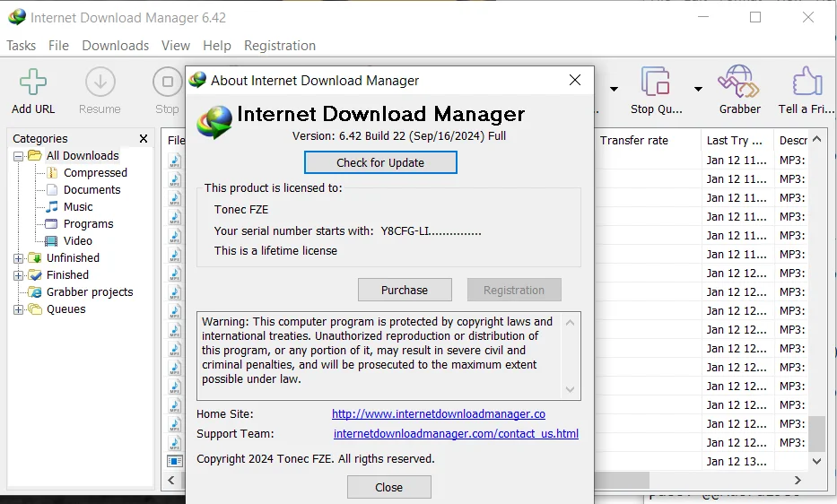Click the Unfinished folder icon
This screenshot has height=504, width=837.
coord(35,258)
